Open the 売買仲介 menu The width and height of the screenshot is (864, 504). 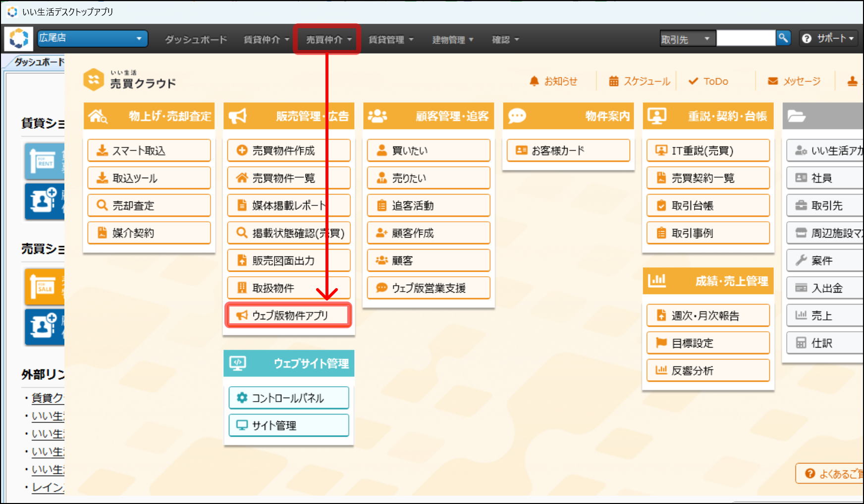tap(328, 40)
